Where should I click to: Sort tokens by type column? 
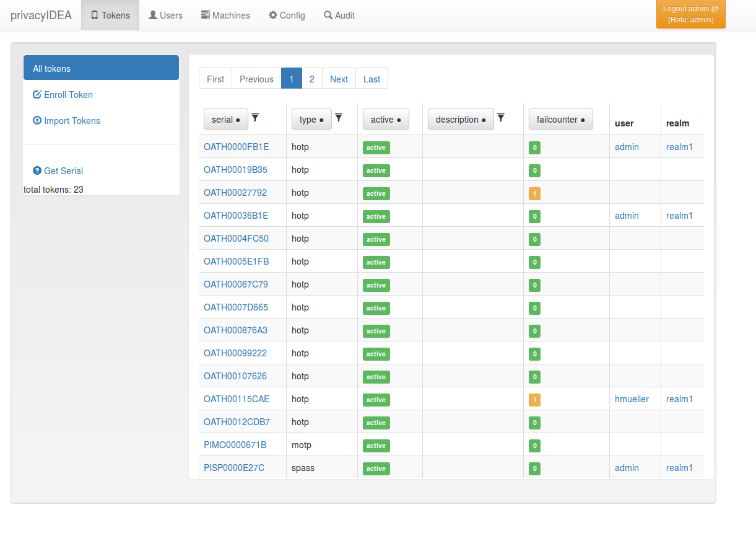click(311, 120)
